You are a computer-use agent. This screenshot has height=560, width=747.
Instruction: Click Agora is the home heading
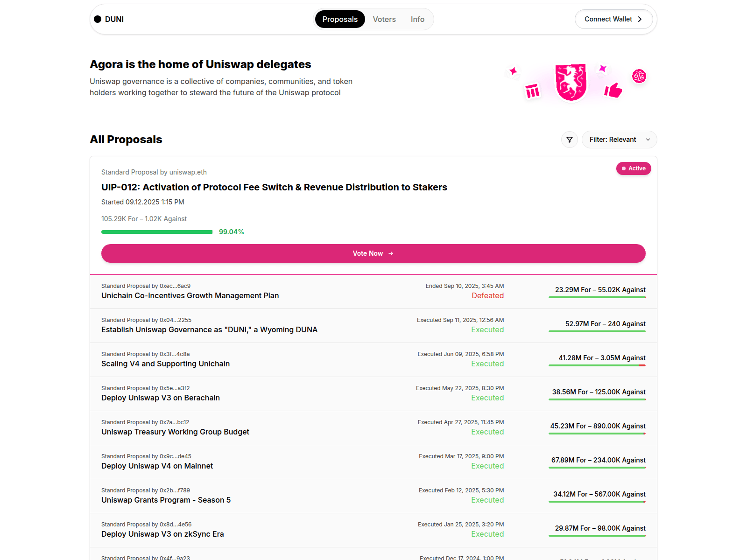pos(200,64)
